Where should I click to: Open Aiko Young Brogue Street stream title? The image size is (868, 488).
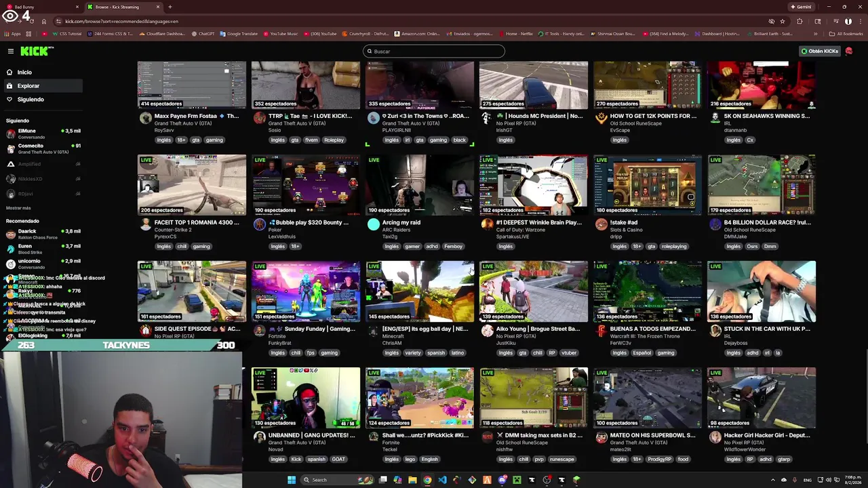[x=538, y=329]
